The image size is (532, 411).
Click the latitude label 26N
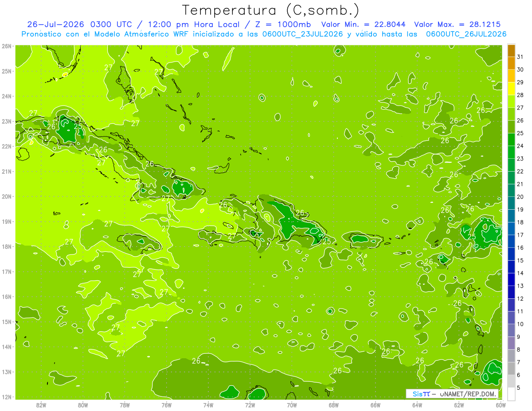6,46
